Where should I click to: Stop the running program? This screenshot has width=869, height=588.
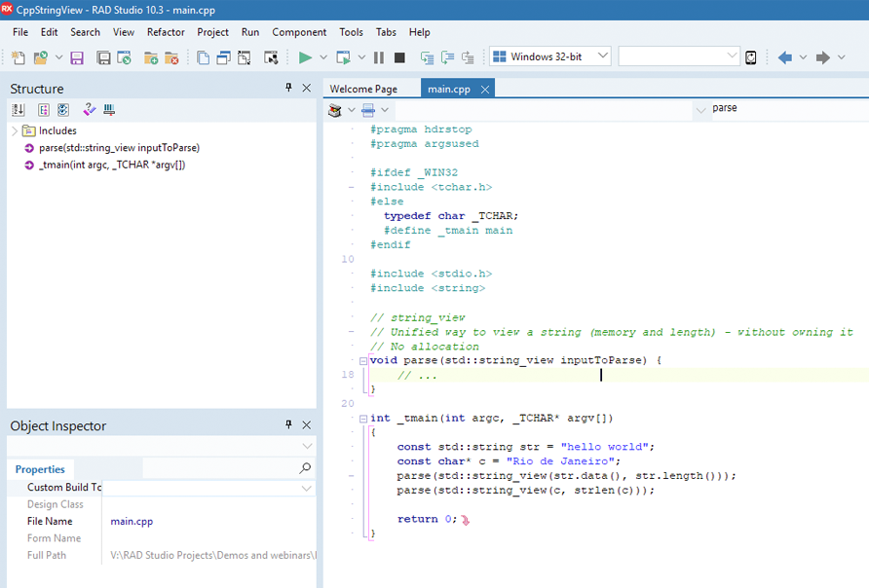coord(399,57)
